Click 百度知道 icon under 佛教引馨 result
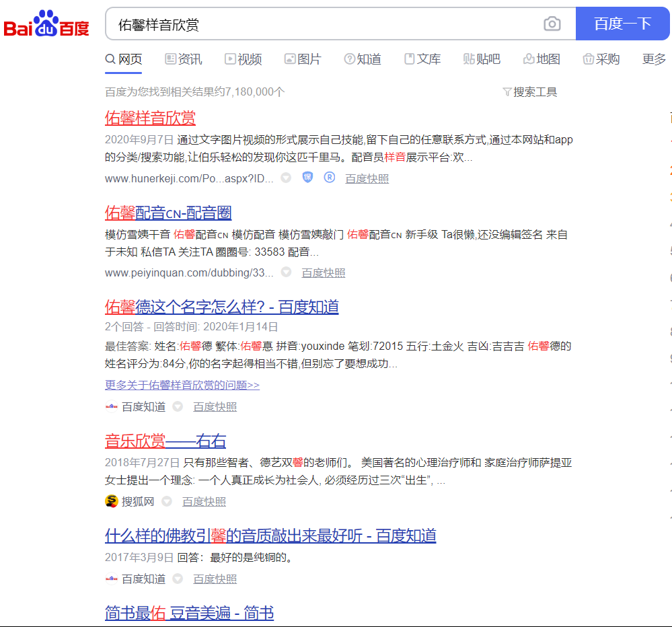This screenshot has width=672, height=627. (112, 579)
